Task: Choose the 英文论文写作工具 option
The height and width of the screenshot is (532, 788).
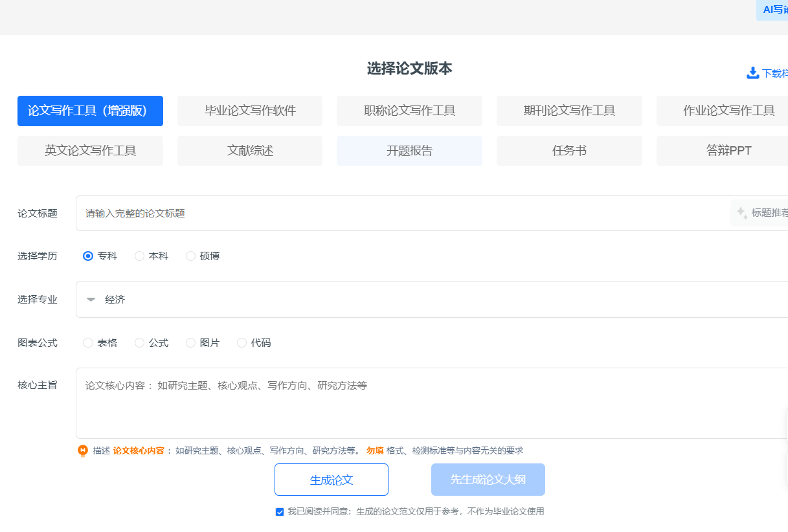Action: (x=90, y=150)
